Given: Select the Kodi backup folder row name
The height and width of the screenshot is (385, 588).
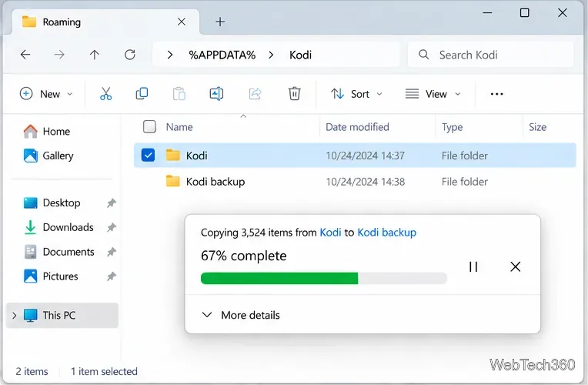Looking at the screenshot, I should [215, 182].
